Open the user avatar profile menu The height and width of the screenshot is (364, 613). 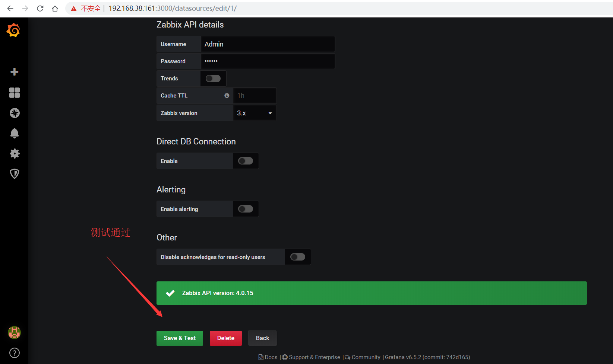point(15,332)
